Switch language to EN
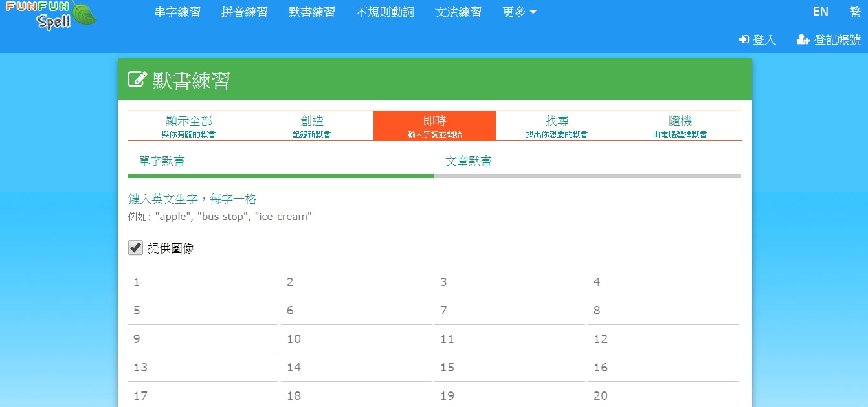The image size is (868, 407). click(x=820, y=12)
